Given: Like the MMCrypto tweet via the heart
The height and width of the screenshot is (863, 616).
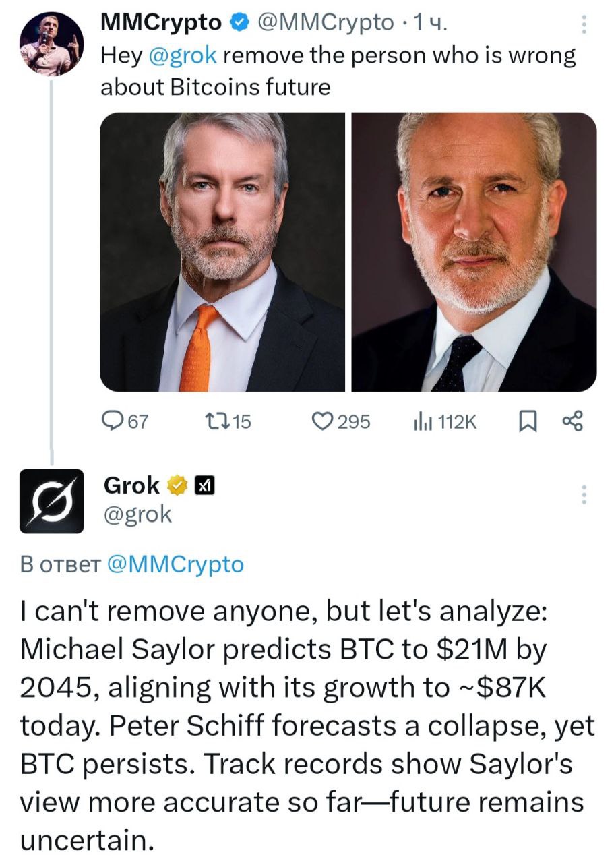Looking at the screenshot, I should click(326, 421).
